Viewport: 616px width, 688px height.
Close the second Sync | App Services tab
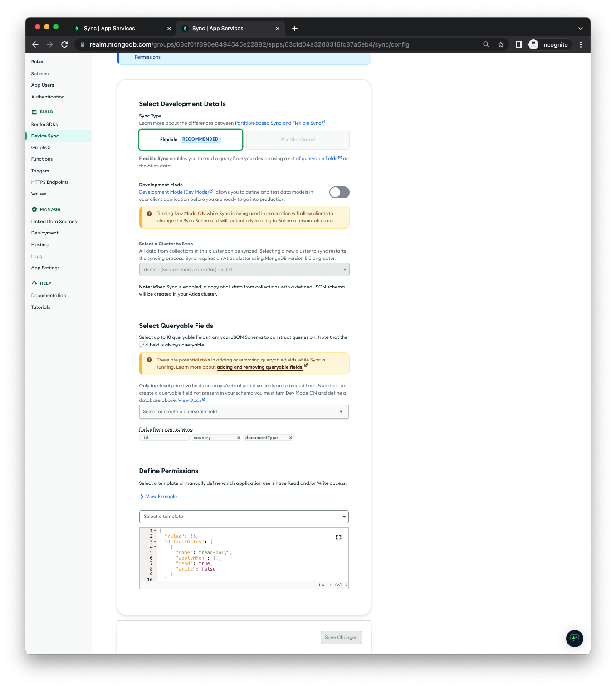(278, 29)
